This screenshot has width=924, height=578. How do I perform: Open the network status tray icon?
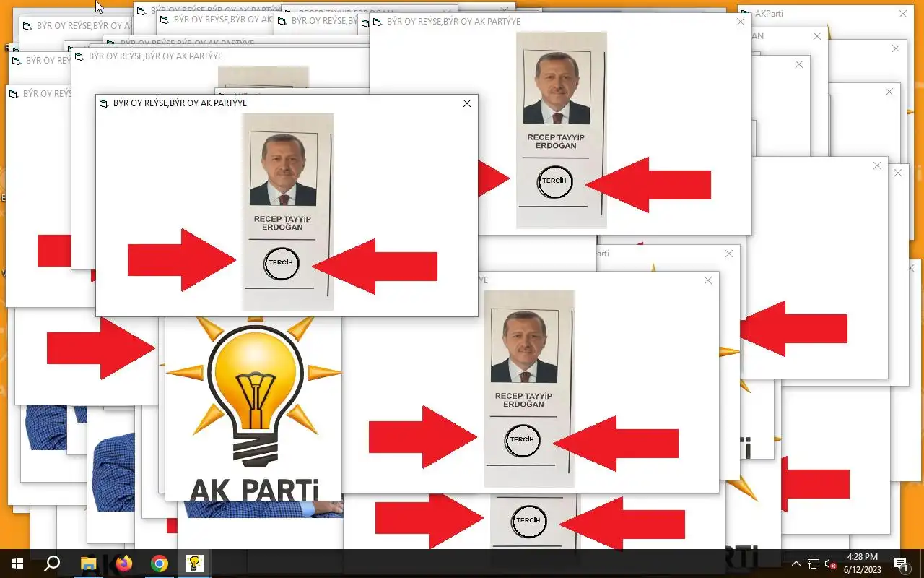814,564
